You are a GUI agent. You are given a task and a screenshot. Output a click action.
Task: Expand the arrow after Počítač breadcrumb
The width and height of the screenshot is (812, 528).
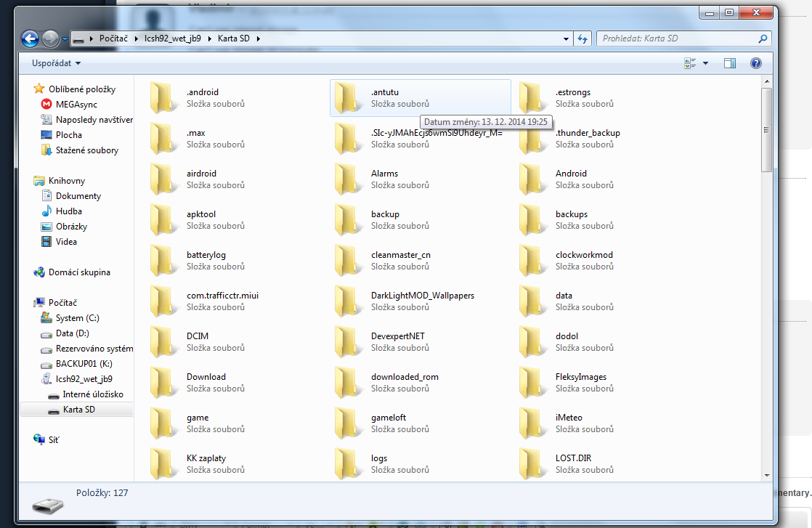coord(137,38)
